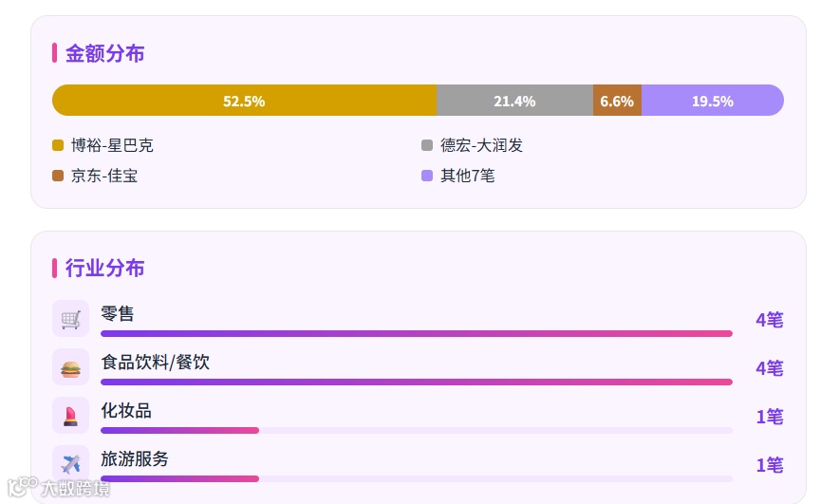Click the 零售 industry progress bar
Image resolution: width=839 pixels, height=504 pixels.
(x=417, y=334)
